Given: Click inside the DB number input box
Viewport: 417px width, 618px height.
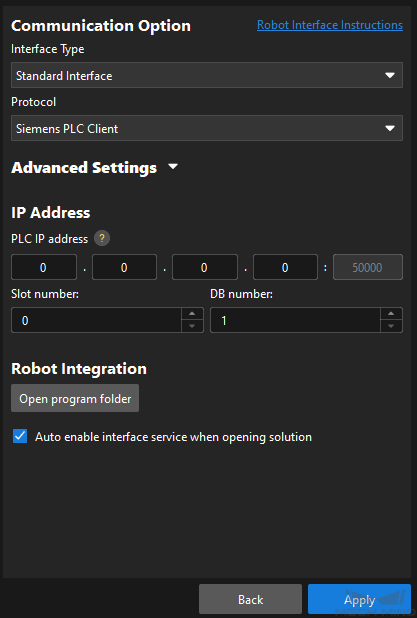Looking at the screenshot, I should coord(296,320).
